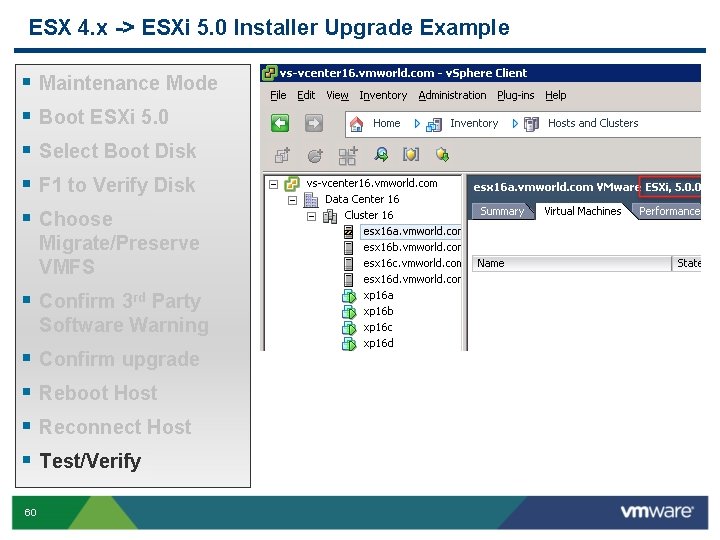Open the Plug-ins menu

coord(516,95)
